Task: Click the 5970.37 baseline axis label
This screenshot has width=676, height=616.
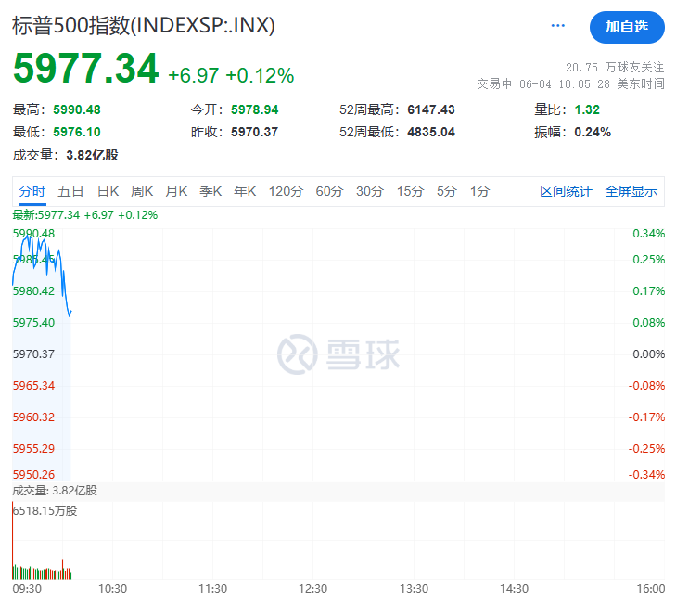Action: [33, 354]
